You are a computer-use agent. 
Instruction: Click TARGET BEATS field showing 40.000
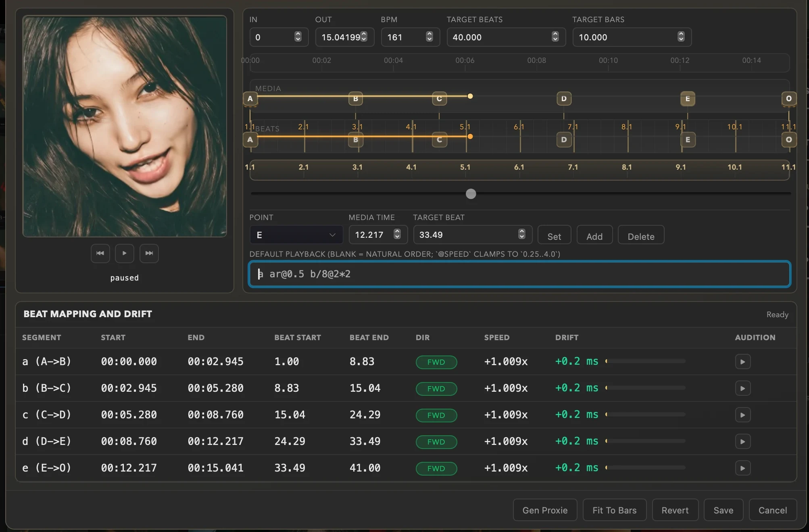506,37
